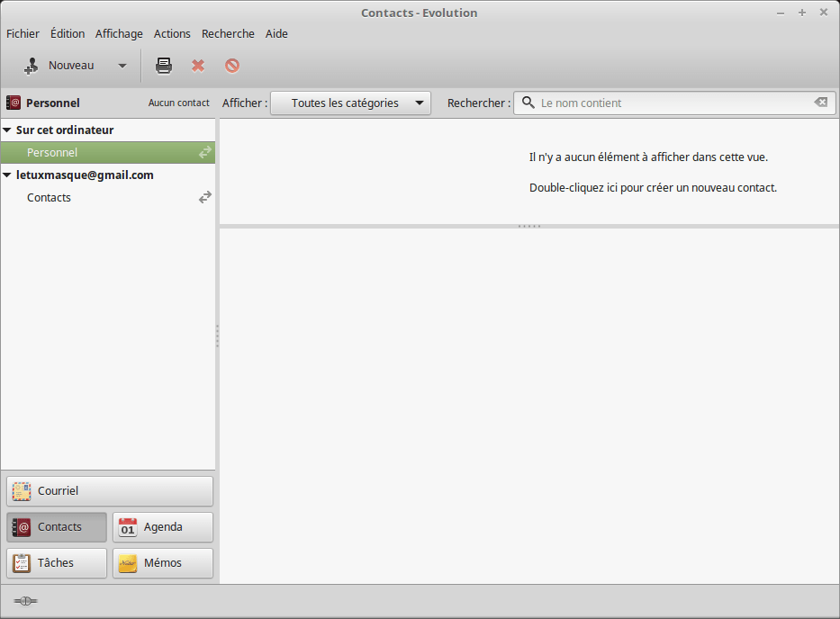Open the Nouveau dropdown arrow
The image size is (840, 619).
coord(122,66)
